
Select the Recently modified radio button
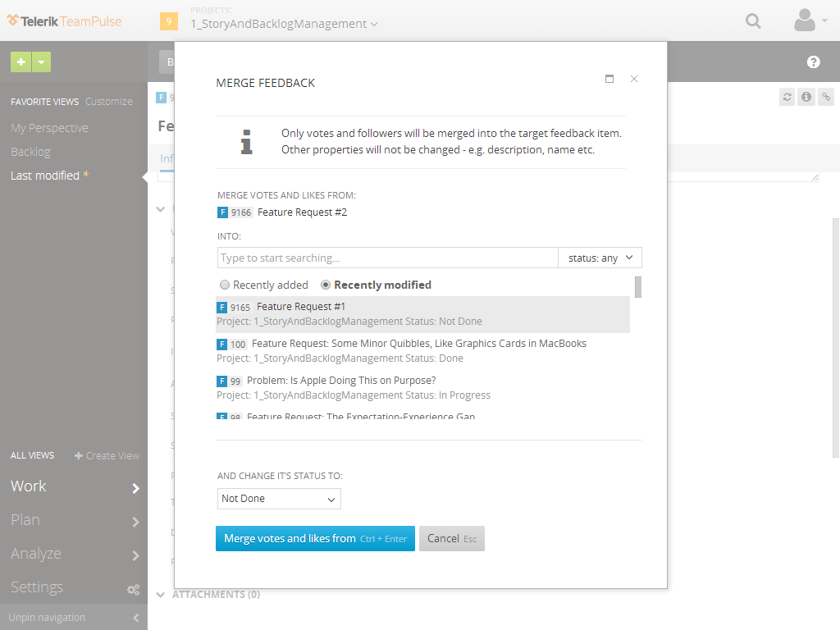pyautogui.click(x=325, y=285)
